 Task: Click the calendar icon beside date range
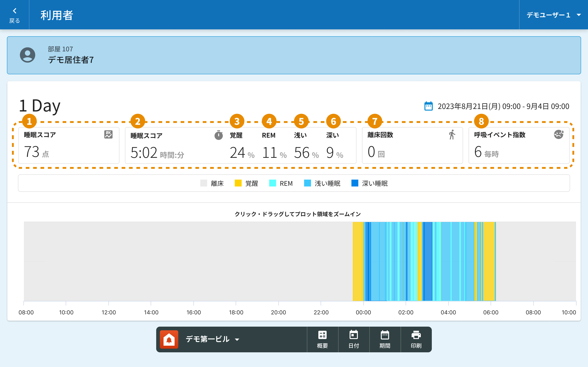point(428,106)
